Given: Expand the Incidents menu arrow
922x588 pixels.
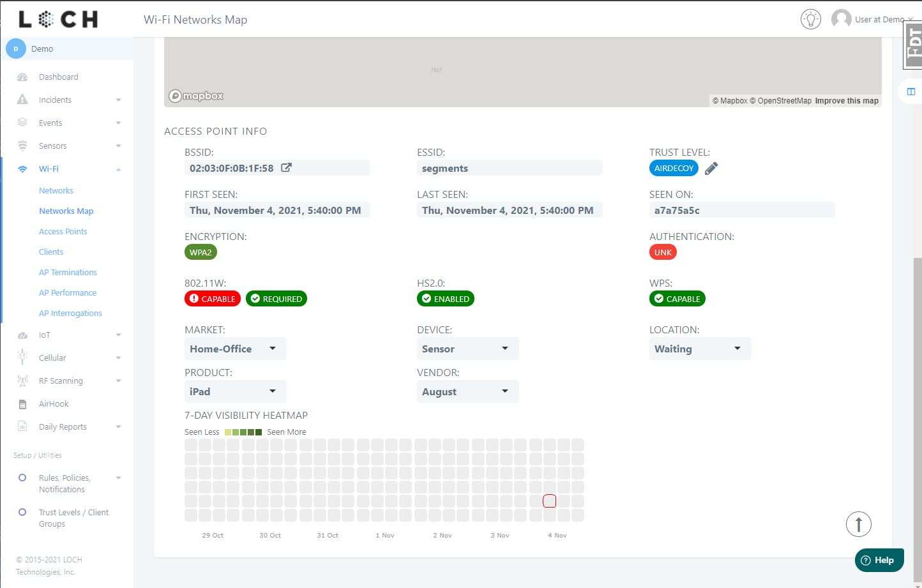Looking at the screenshot, I should [118, 100].
